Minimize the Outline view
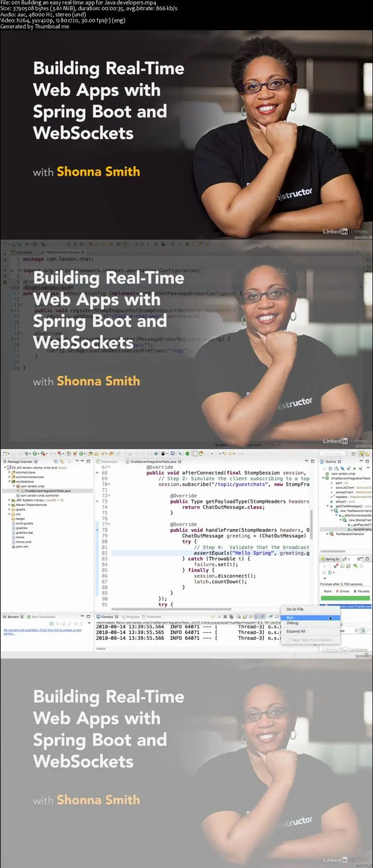373x868 pixels. pos(361,461)
